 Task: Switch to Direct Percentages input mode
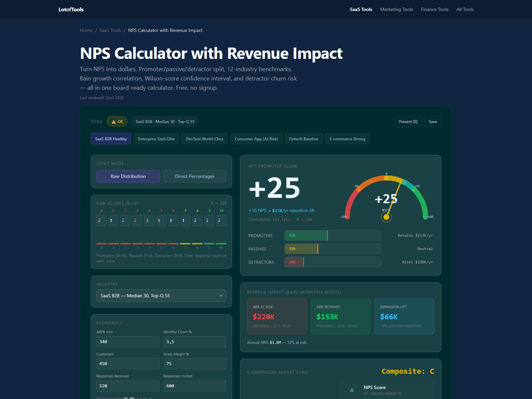pos(195,176)
